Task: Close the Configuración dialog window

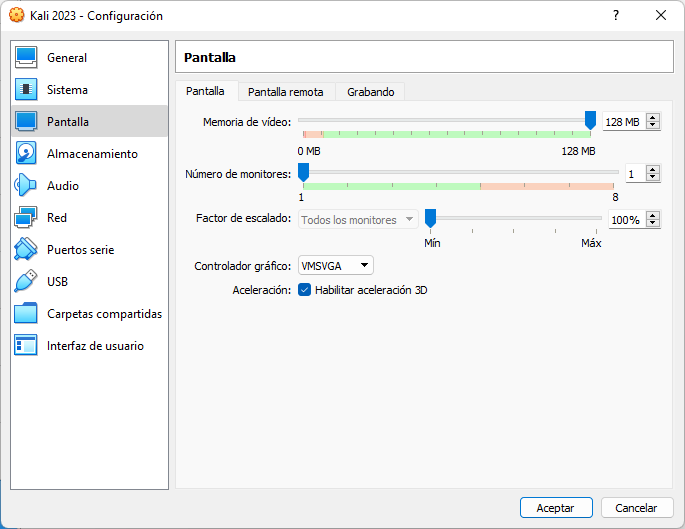Action: pos(661,15)
